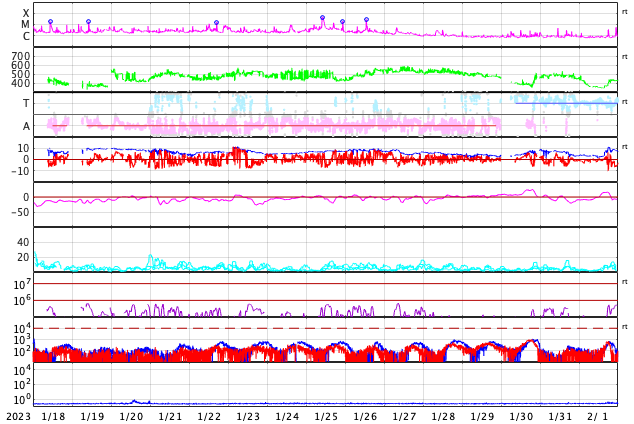Screen dimensions: 634x424
Task: Click the rt label beside the X/M/C panel
Action: (625, 12)
